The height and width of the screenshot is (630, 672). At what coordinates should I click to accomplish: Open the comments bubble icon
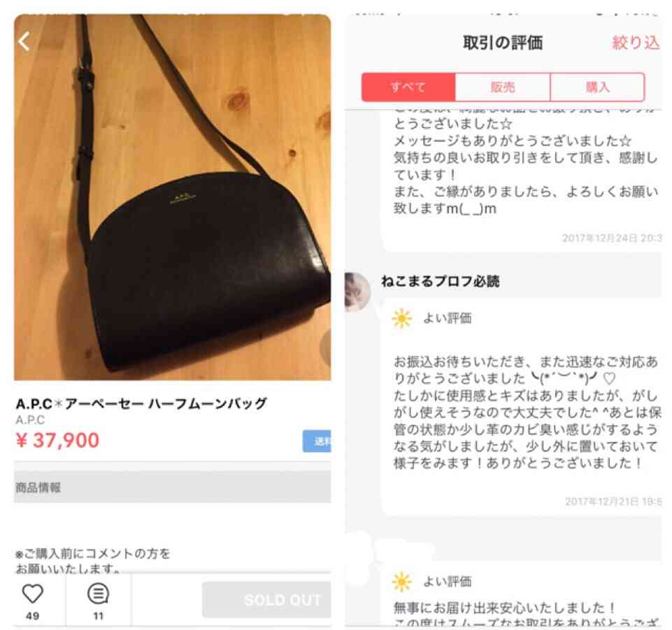point(98,594)
